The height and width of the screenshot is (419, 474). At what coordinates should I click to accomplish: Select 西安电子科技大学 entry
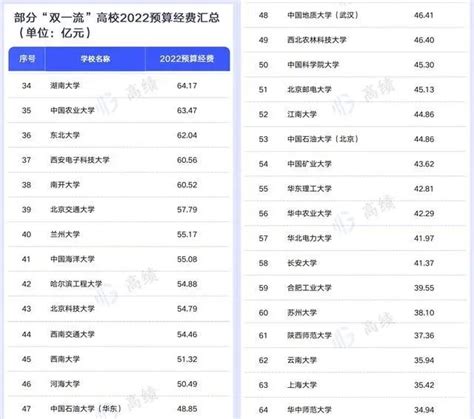(80, 160)
